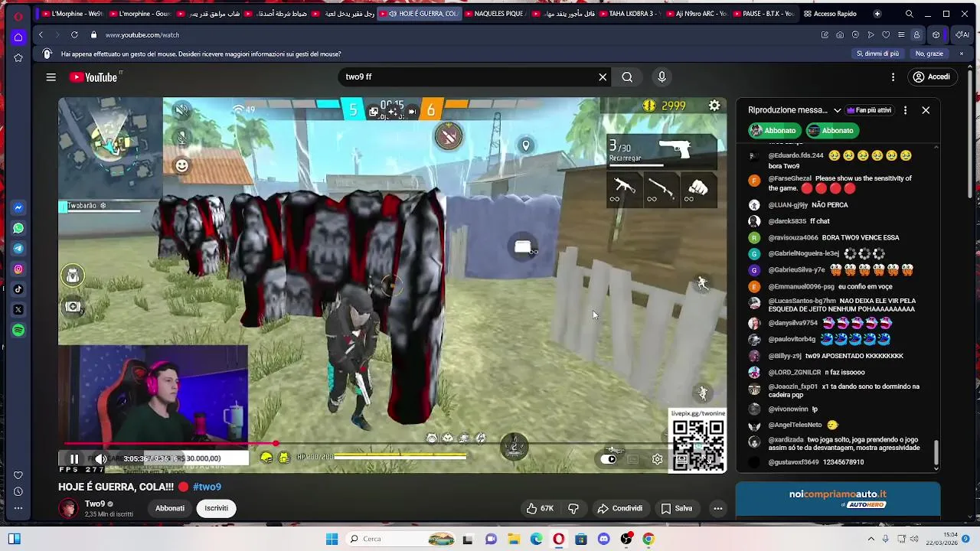Open Two9 channel avatar
This screenshot has height=551, width=980.
coord(69,508)
